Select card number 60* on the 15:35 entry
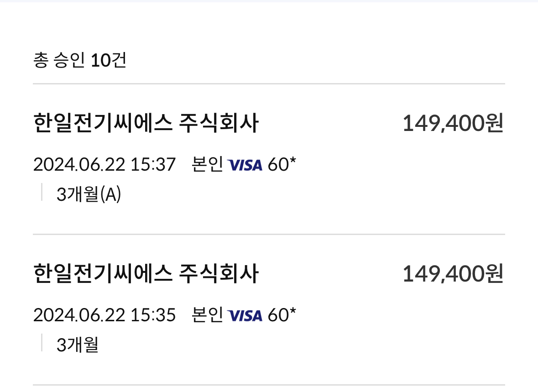The height and width of the screenshot is (392, 538). pyautogui.click(x=282, y=314)
